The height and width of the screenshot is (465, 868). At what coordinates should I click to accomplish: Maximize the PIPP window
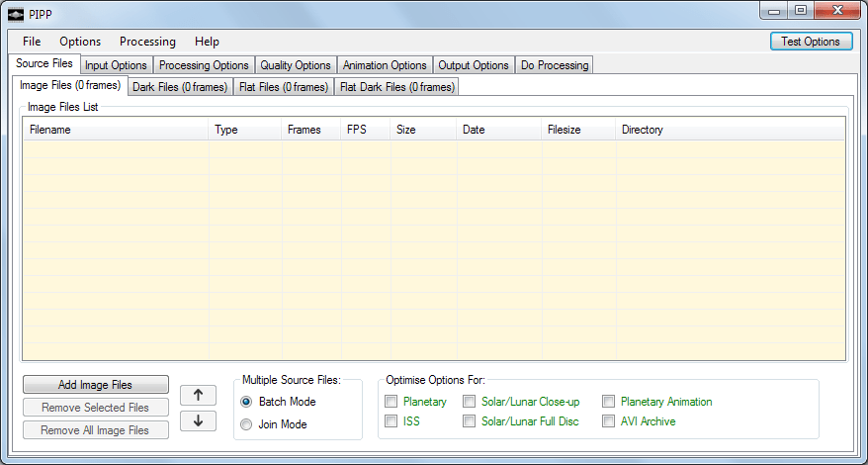pyautogui.click(x=801, y=11)
